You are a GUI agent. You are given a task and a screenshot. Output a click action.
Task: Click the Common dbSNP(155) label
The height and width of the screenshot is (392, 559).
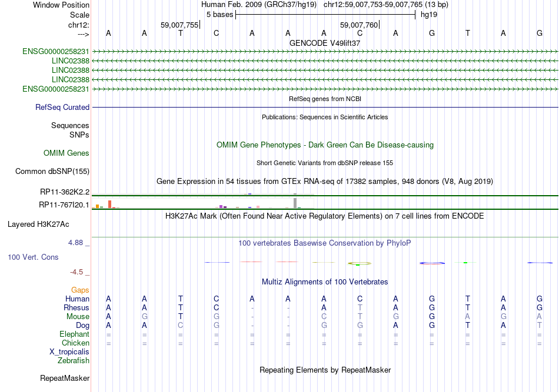[52, 171]
